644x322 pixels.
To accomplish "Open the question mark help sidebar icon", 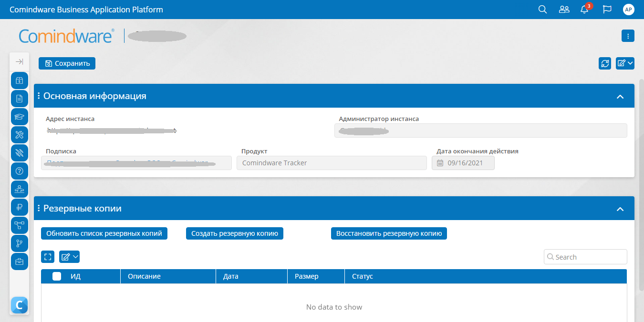I will point(20,171).
